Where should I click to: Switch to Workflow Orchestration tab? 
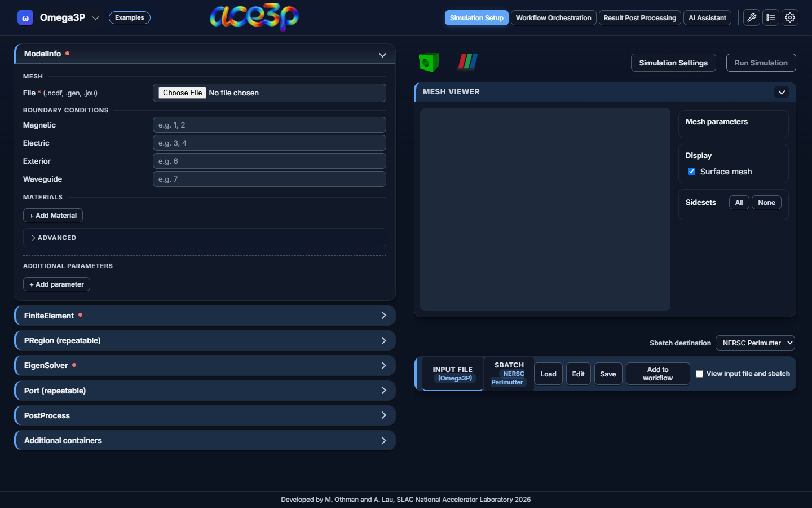[x=553, y=18]
